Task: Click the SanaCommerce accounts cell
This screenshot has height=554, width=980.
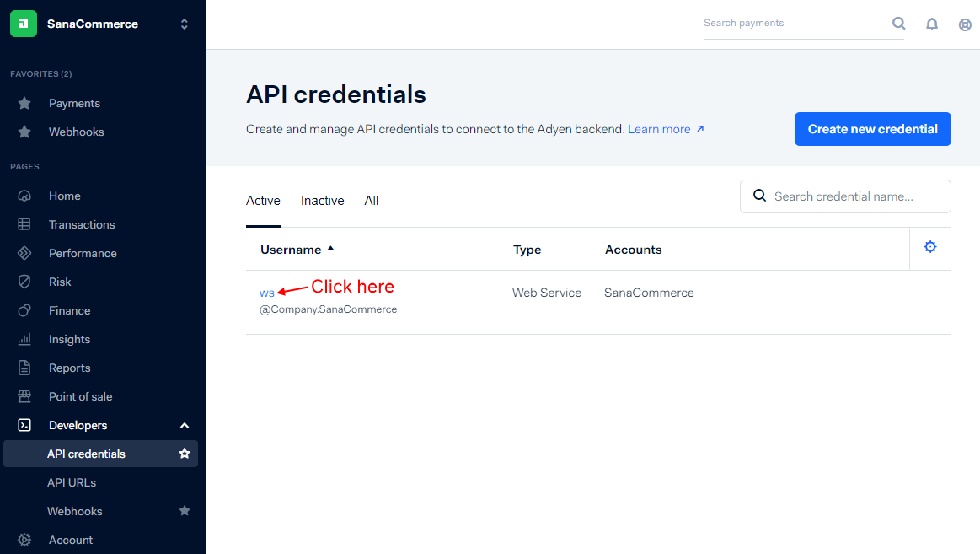Action: coord(649,293)
